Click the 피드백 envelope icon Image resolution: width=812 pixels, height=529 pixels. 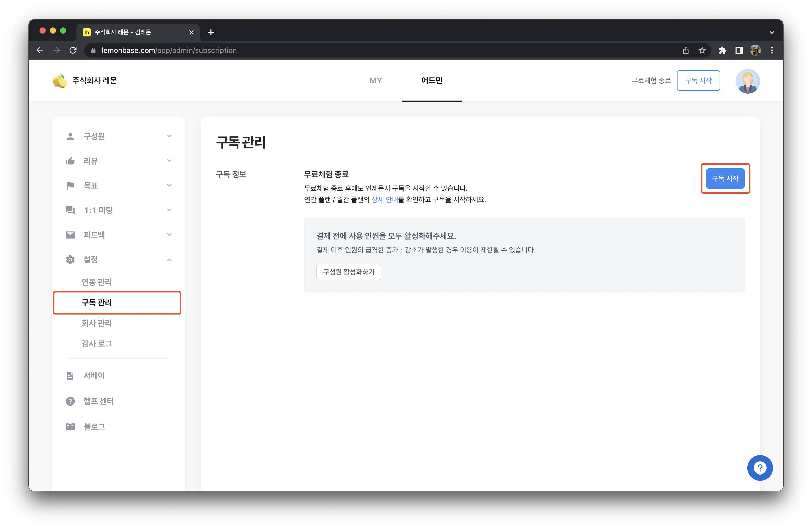pyautogui.click(x=70, y=235)
